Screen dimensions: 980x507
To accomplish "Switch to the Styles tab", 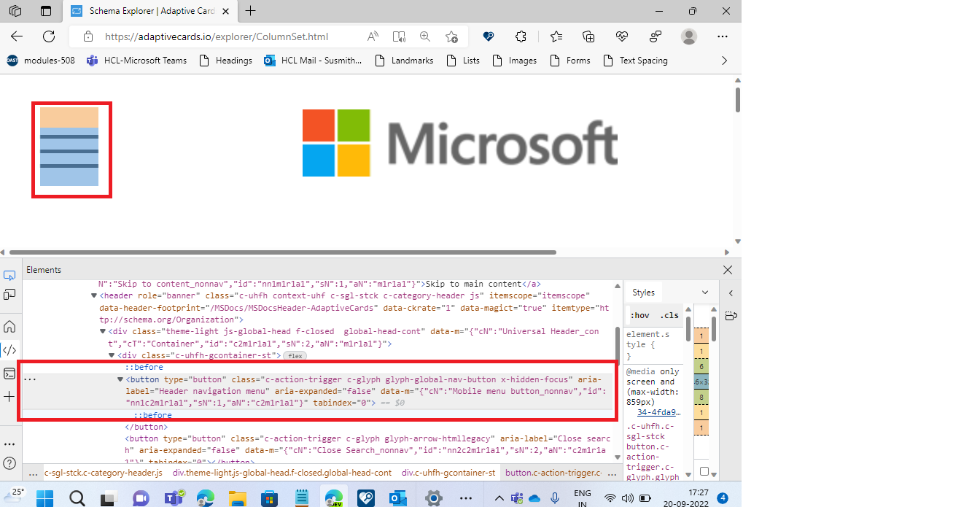I will coord(643,292).
